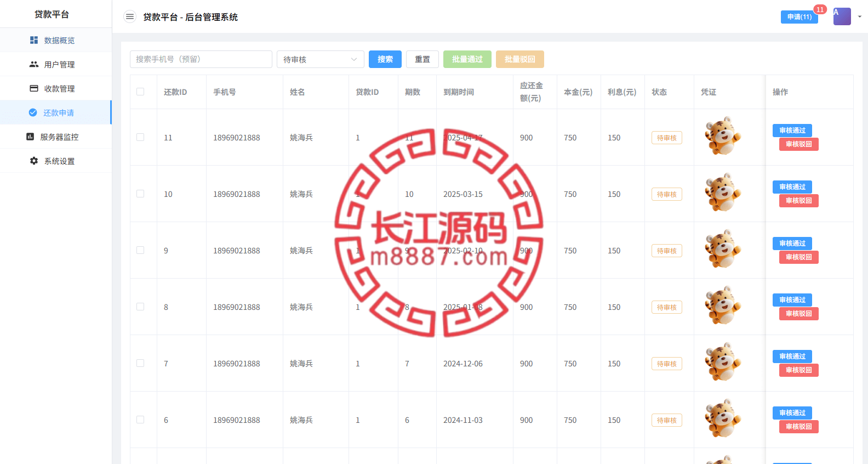This screenshot has height=464, width=868.
Task: Click the 用户管理 people icon
Action: [34, 64]
